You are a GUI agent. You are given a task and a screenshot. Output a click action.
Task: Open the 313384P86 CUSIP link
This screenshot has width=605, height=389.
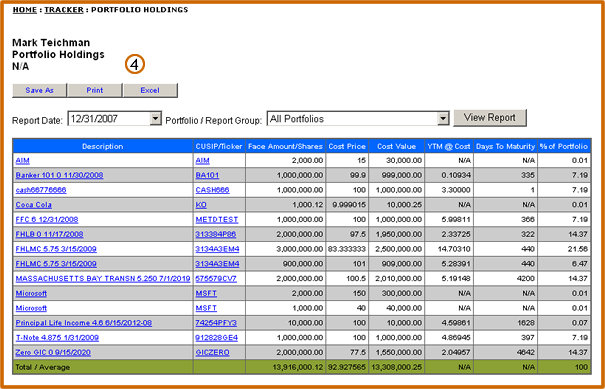216,234
